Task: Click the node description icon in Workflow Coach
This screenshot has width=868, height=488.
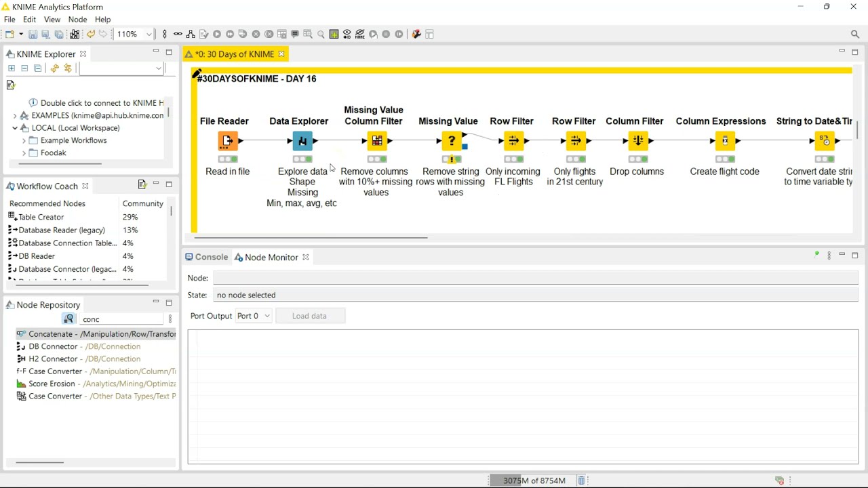Action: point(142,184)
